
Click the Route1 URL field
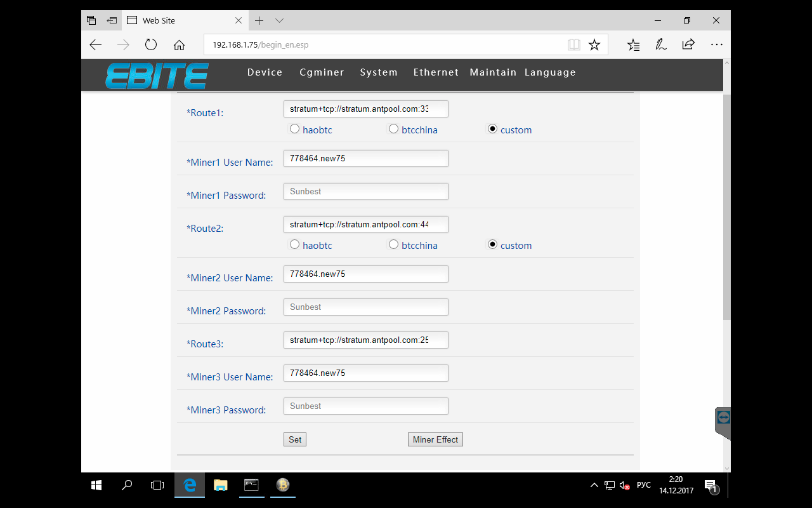[x=366, y=109]
